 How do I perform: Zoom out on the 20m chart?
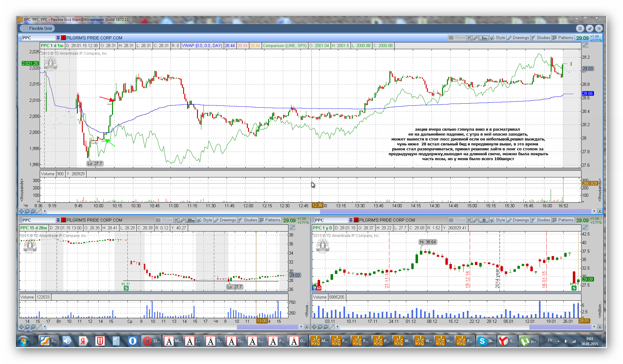tap(33, 327)
